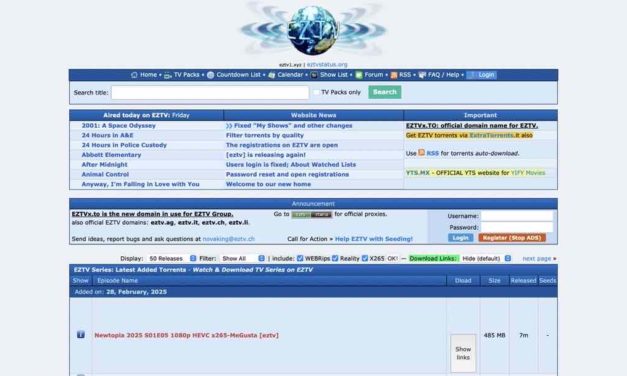Click YTS.MX official website link

[417, 173]
